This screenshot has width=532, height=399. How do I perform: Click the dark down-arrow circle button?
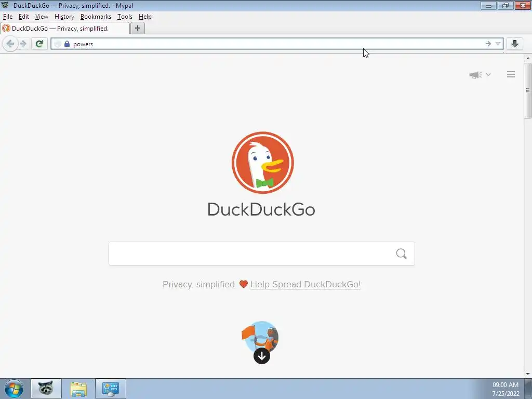(262, 356)
